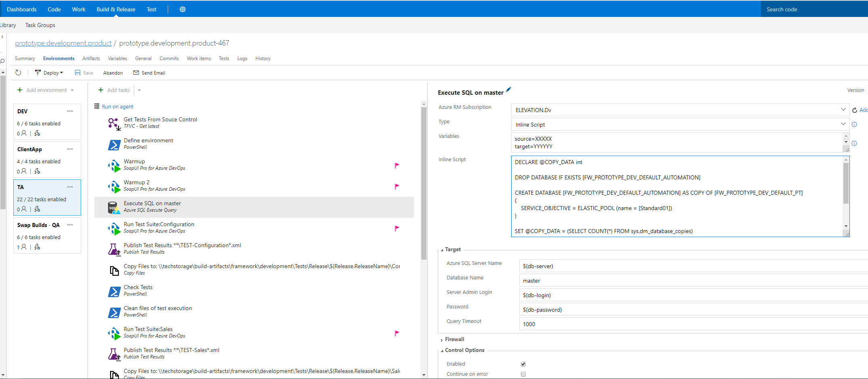The height and width of the screenshot is (379, 868).
Task: Click info icon next to Variables field
Action: coord(854,143)
